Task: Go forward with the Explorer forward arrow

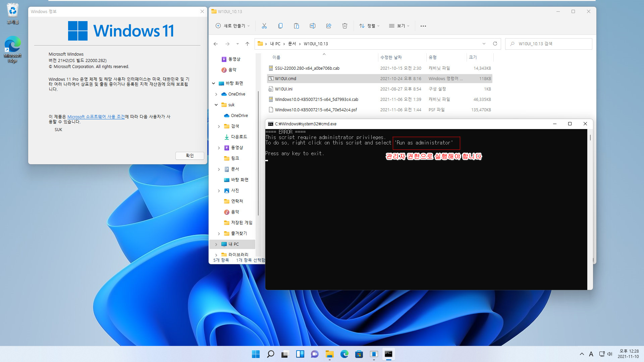Action: [227, 44]
